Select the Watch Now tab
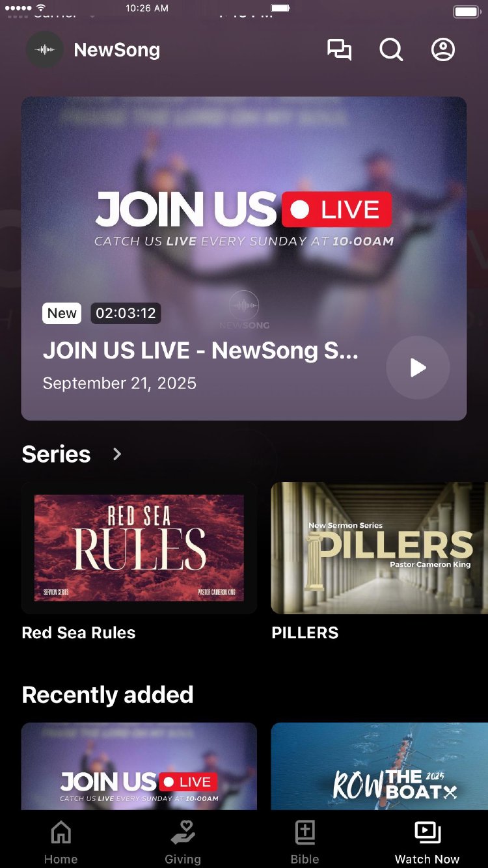The width and height of the screenshot is (488, 868). pyautogui.click(x=427, y=843)
